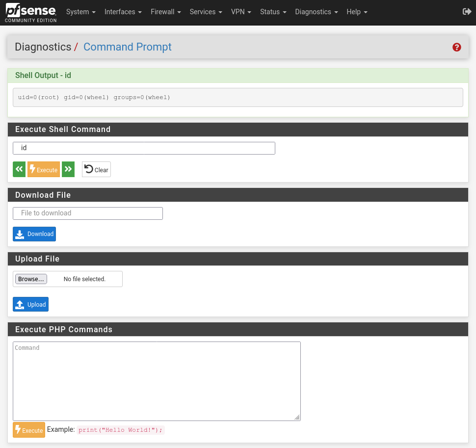
Task: Click the blue Download button
Action: (34, 234)
